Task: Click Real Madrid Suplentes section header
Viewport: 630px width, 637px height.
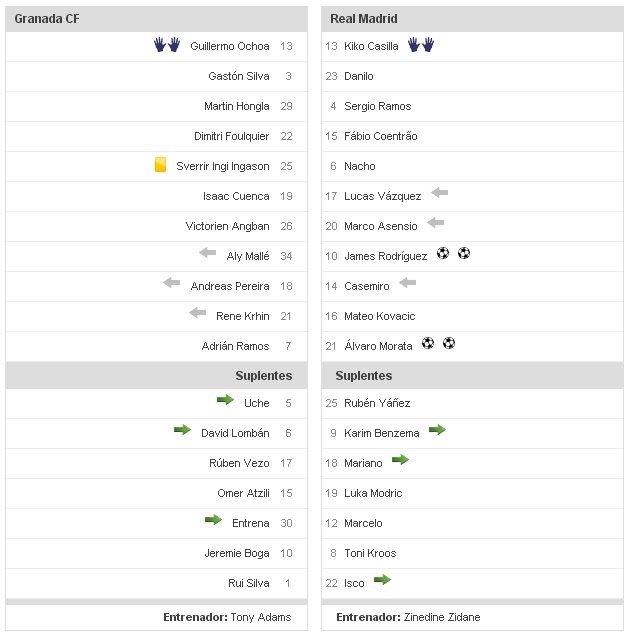Action: pos(364,376)
